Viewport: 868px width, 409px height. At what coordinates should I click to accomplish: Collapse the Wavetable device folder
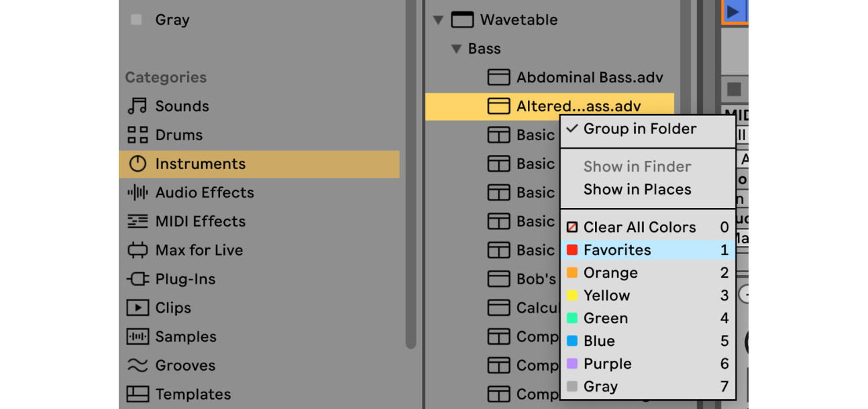click(x=438, y=20)
